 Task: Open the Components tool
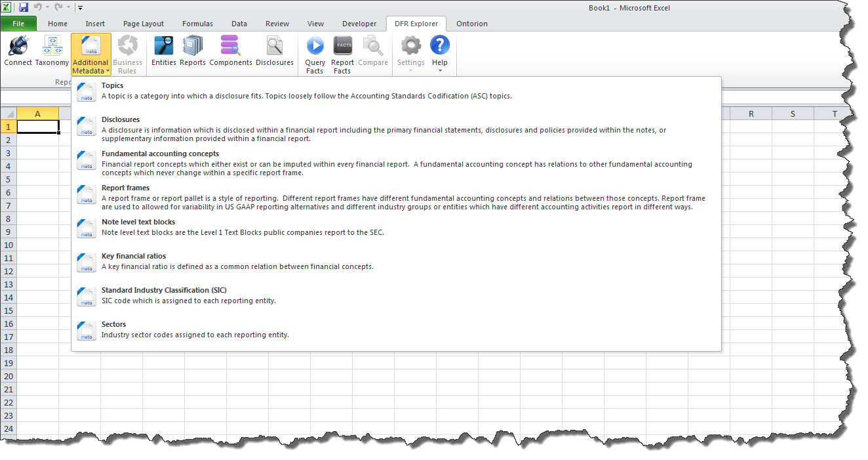pos(231,52)
